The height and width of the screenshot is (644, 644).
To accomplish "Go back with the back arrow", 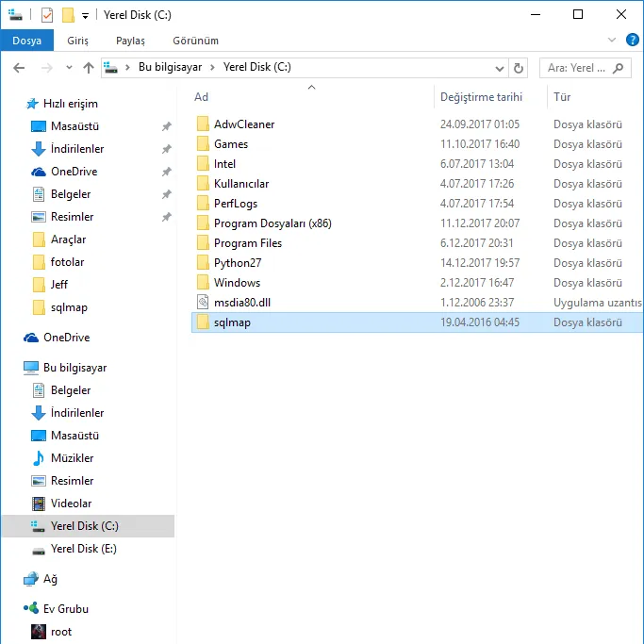I will (x=19, y=68).
